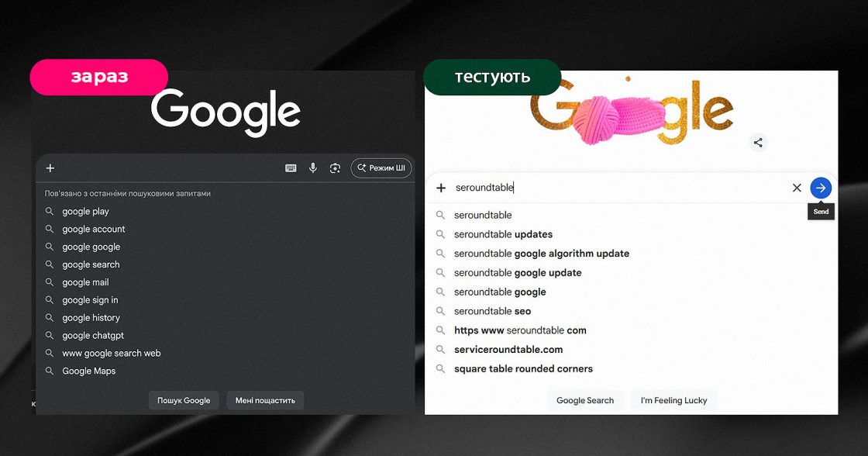Click the plus icon in the search bar
The image size is (868, 456).
50,168
